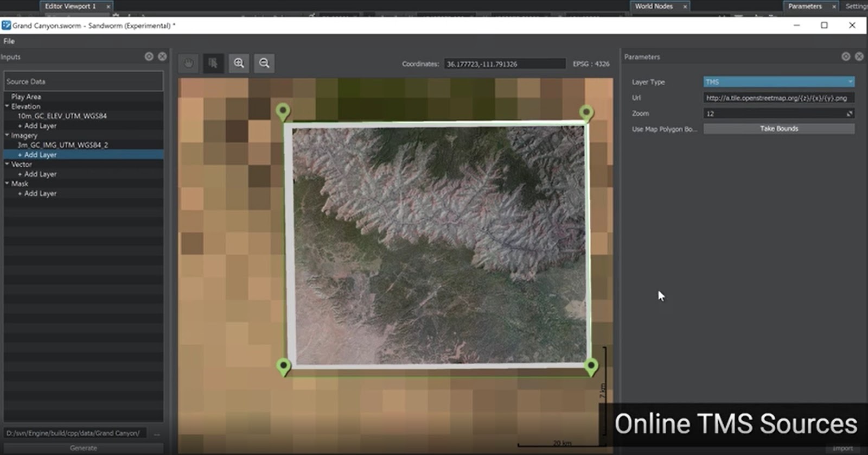
Task: Open the Layer Type TMS dropdown
Action: (779, 82)
